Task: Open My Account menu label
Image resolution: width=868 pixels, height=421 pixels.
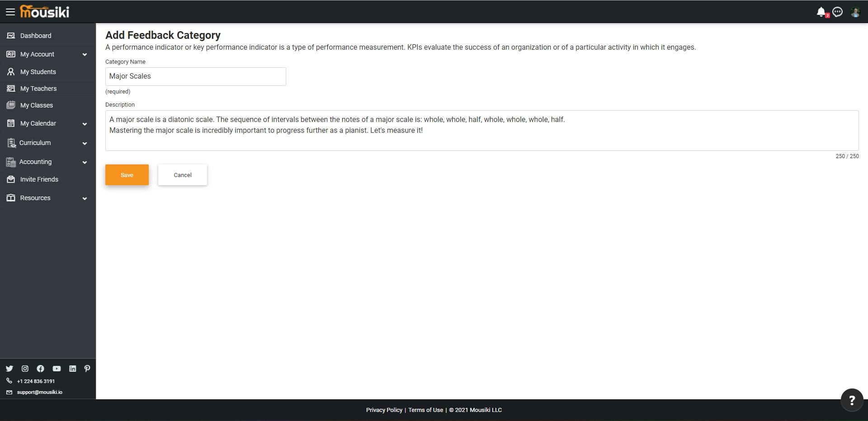Action: tap(37, 54)
